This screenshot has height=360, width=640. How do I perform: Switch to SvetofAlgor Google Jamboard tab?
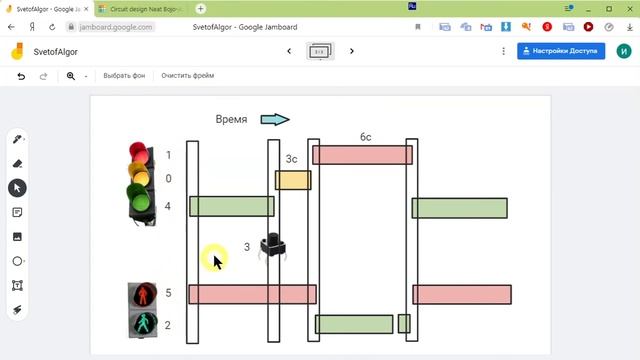click(x=47, y=9)
